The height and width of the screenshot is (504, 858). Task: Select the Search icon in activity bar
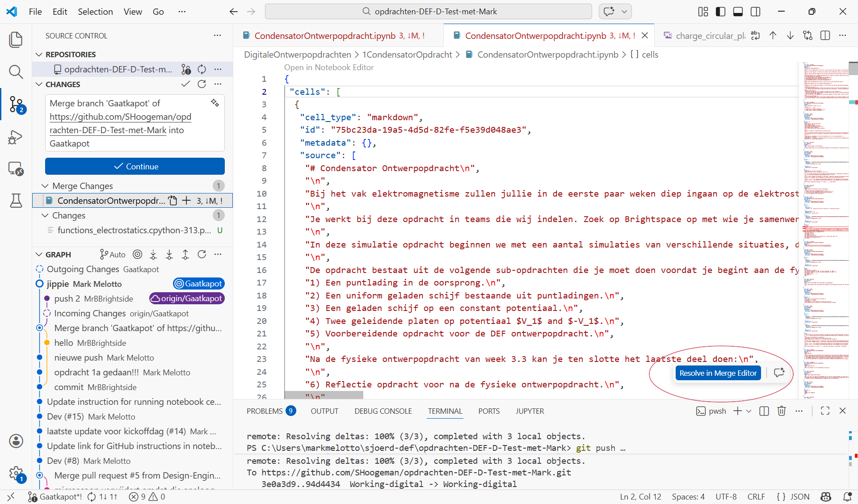coord(16,71)
